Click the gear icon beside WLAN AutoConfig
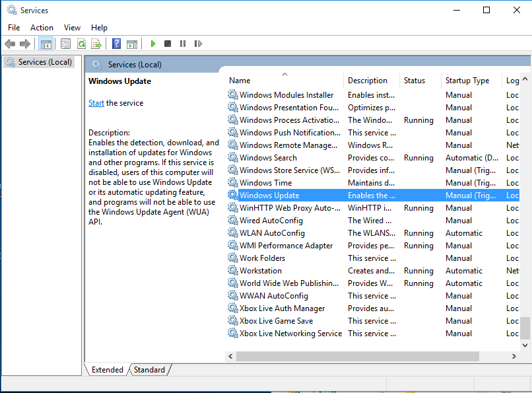Image resolution: width=532 pixels, height=393 pixels. point(233,232)
